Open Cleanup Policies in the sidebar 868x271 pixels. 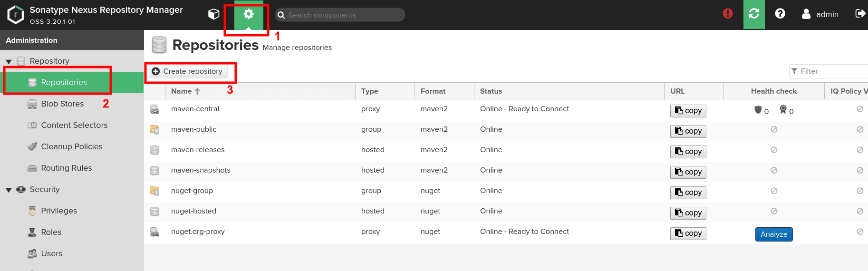click(x=72, y=146)
